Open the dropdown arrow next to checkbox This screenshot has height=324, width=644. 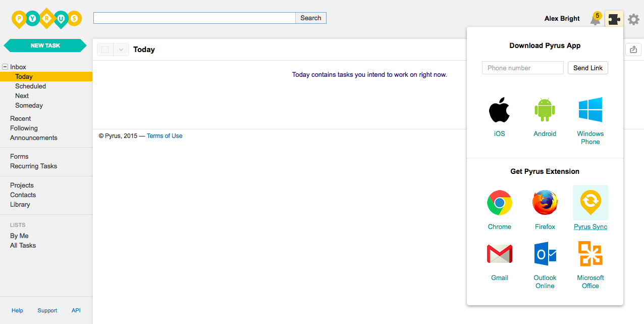coord(121,50)
